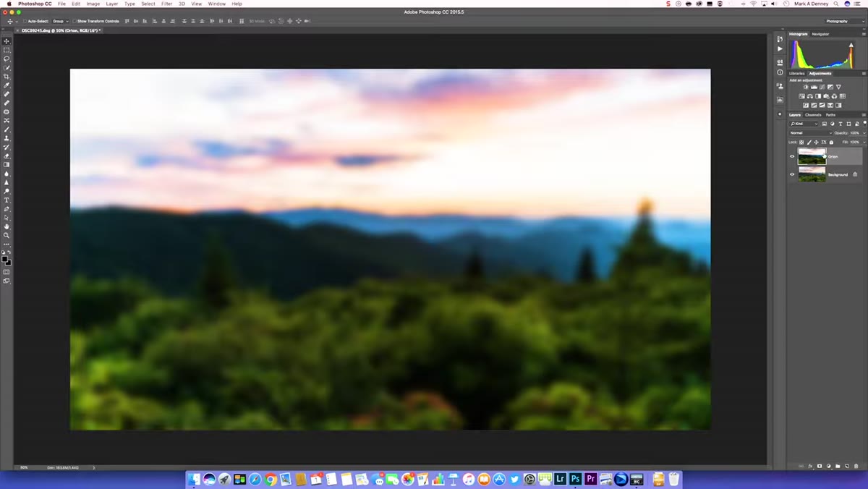Open the Info panel icon
868x489 pixels.
click(x=780, y=72)
